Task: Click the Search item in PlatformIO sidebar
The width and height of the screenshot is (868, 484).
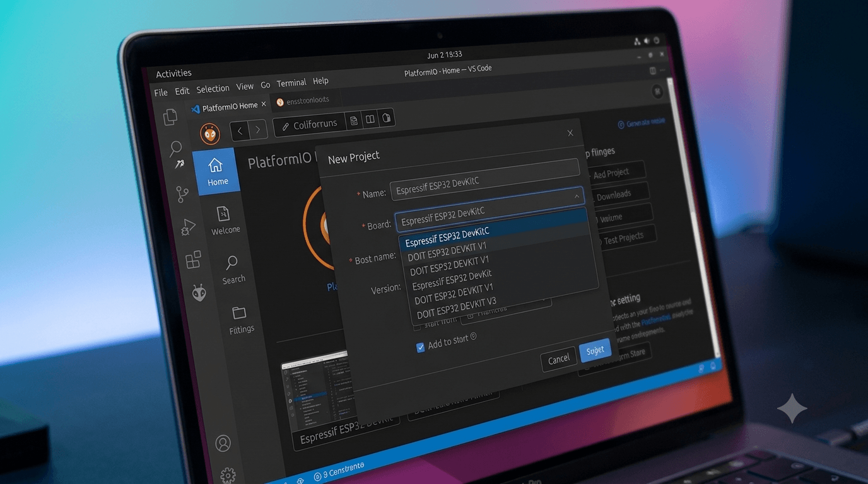Action: click(233, 270)
